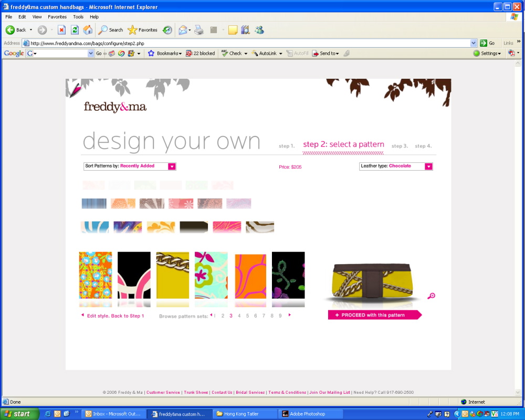Open the Bridal Services footer link
Image resolution: width=525 pixels, height=420 pixels.
click(x=250, y=392)
